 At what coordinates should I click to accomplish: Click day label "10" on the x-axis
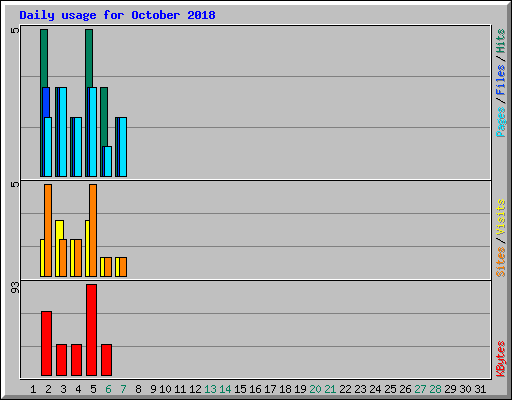pos(165,389)
